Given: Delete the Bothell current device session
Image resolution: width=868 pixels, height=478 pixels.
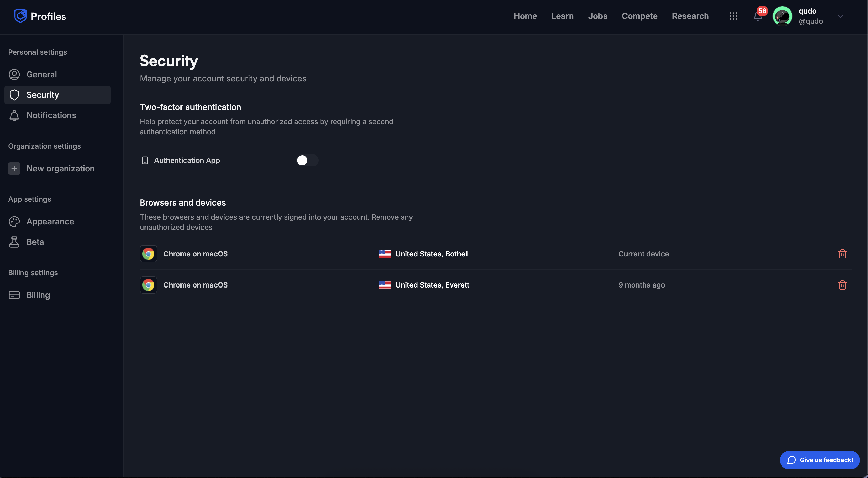Looking at the screenshot, I should [x=842, y=254].
